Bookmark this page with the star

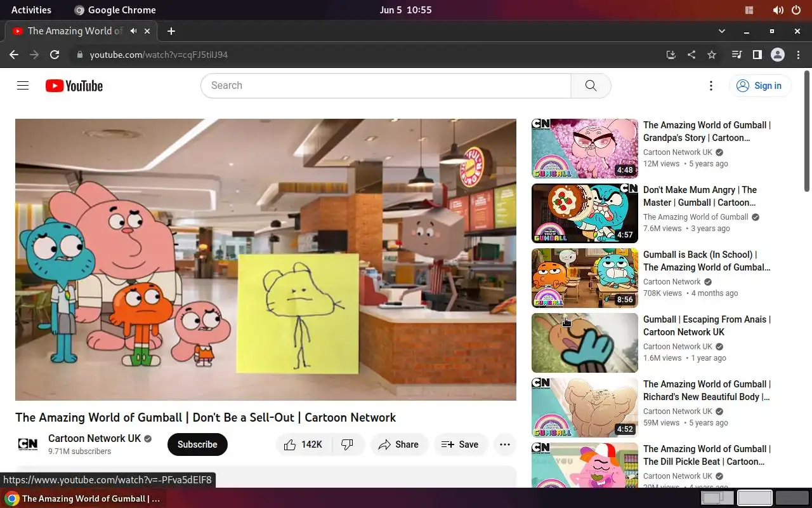(x=712, y=55)
